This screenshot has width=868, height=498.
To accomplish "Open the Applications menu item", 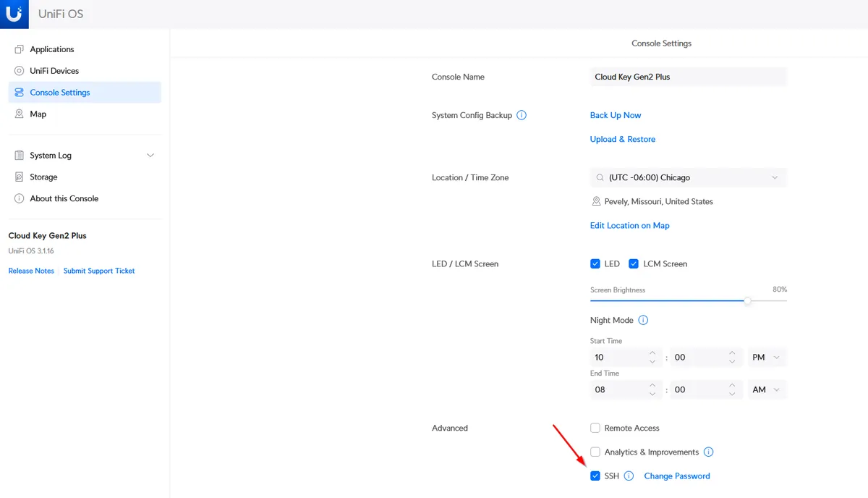I will tap(85, 49).
